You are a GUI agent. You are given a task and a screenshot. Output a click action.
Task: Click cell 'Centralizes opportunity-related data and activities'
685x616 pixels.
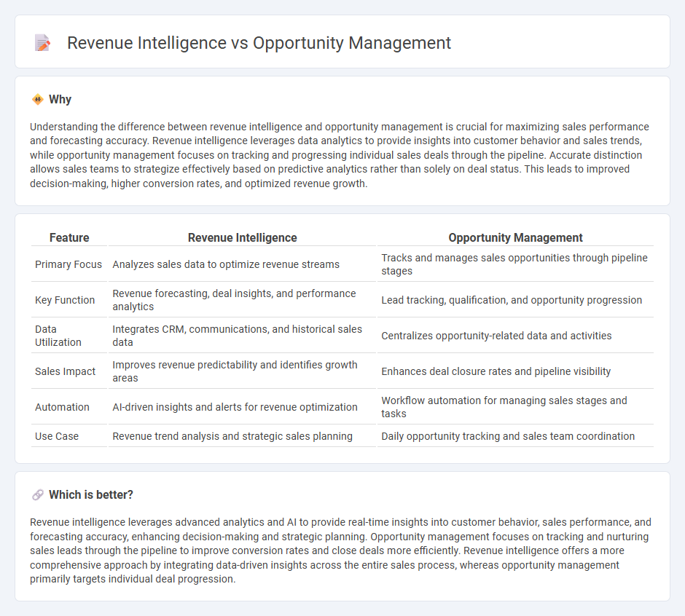click(x=515, y=335)
